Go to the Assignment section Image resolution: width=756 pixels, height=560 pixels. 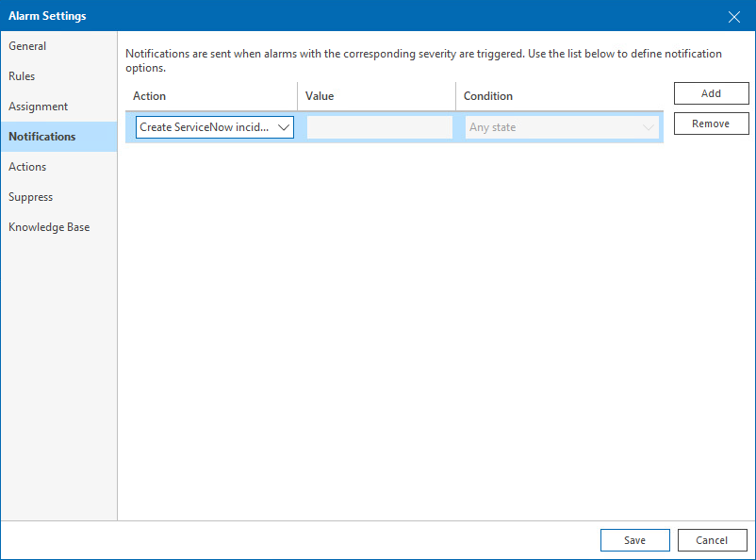58,107
